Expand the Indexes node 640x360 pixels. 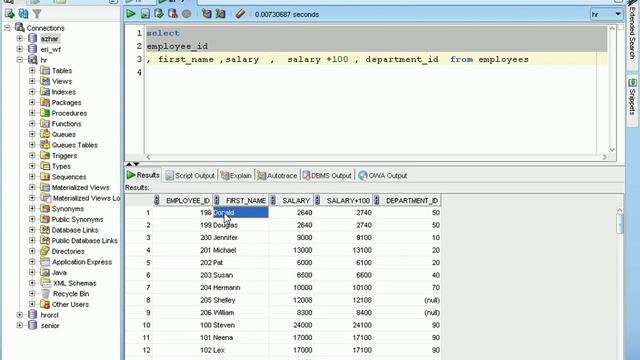click(x=32, y=92)
